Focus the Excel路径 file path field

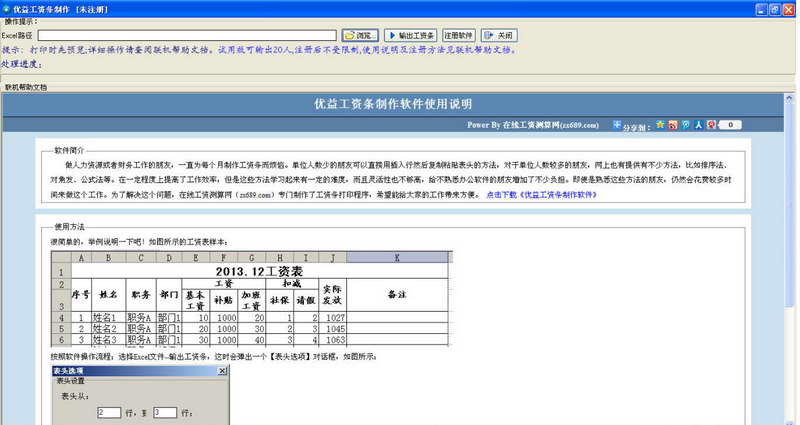187,35
